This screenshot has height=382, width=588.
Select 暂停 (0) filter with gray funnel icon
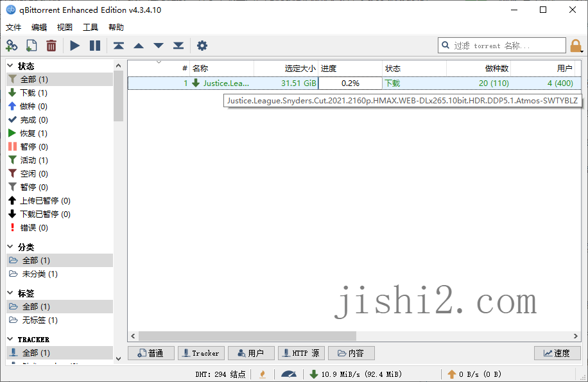point(60,187)
